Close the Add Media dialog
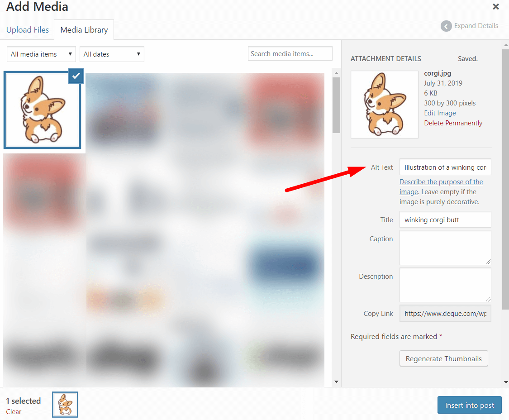Image resolution: width=509 pixels, height=420 pixels. tap(495, 6)
